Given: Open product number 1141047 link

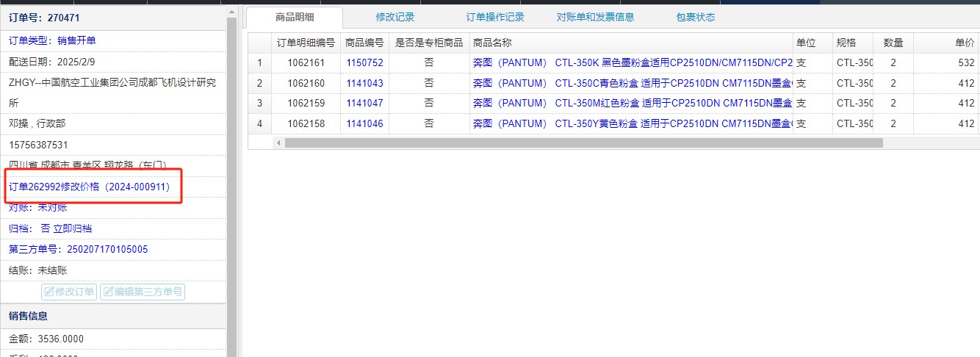Looking at the screenshot, I should pyautogui.click(x=365, y=104).
